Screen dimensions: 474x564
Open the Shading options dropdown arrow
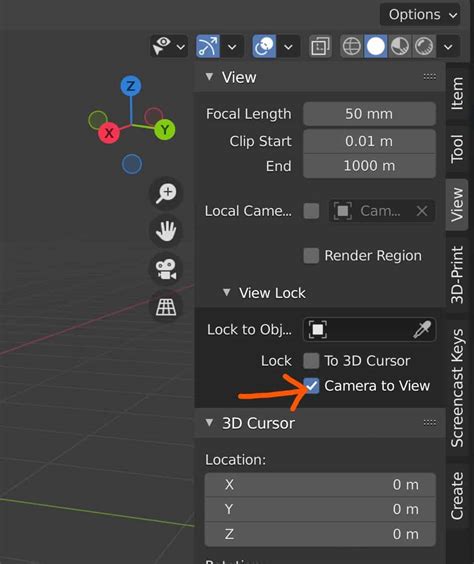(448, 47)
